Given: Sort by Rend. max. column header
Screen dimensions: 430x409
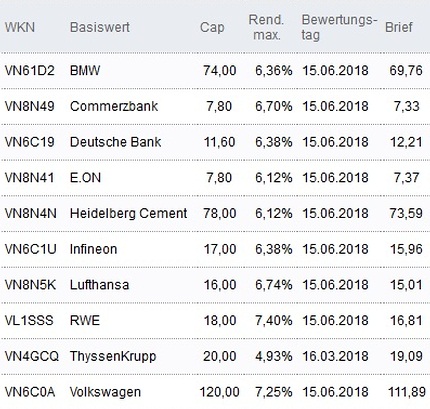Looking at the screenshot, I should tap(266, 27).
